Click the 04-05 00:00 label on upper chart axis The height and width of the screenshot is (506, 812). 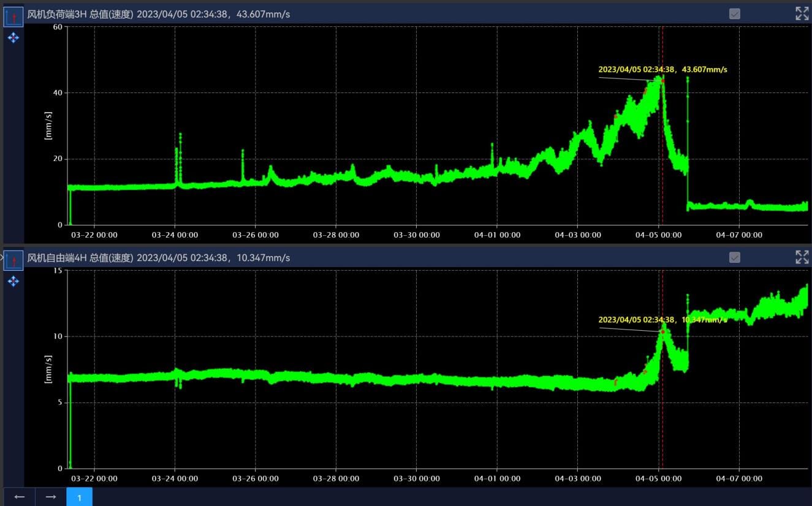tap(658, 235)
